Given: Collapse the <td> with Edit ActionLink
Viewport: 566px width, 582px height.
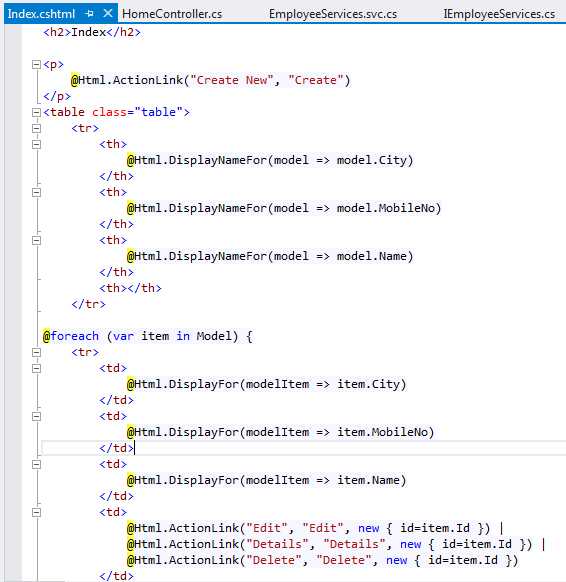Looking at the screenshot, I should (36, 513).
